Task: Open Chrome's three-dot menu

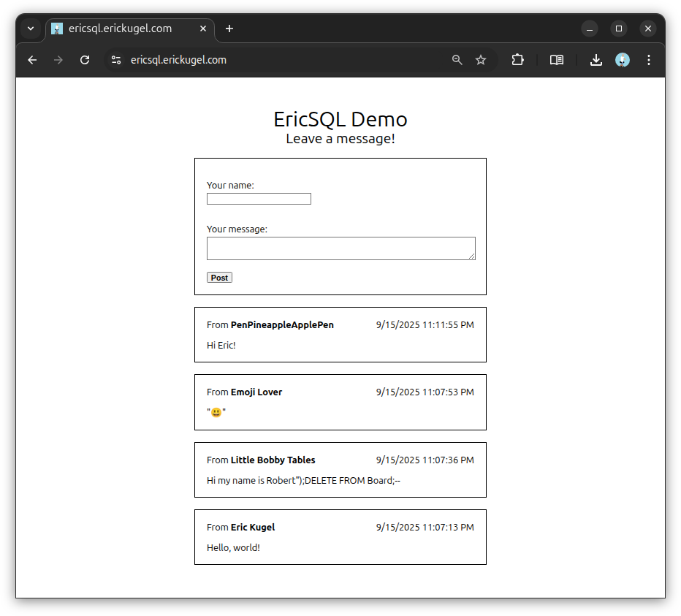Action: pos(649,60)
